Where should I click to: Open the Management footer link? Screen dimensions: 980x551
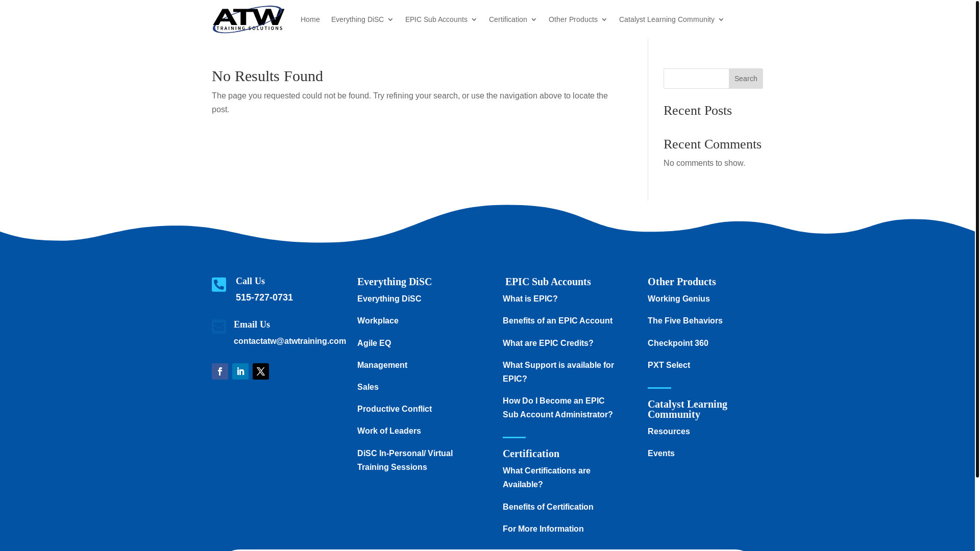pyautogui.click(x=382, y=365)
